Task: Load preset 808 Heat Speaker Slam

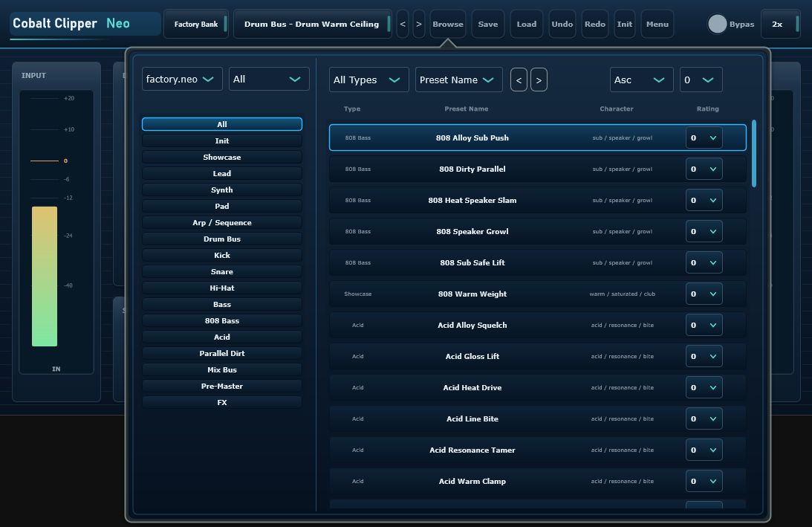Action: pos(538,200)
